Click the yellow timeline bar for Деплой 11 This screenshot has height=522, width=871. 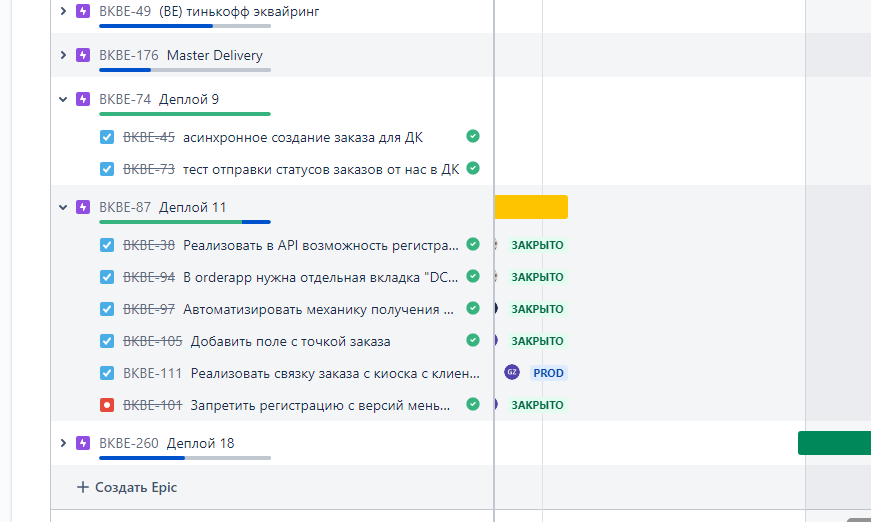click(x=531, y=207)
